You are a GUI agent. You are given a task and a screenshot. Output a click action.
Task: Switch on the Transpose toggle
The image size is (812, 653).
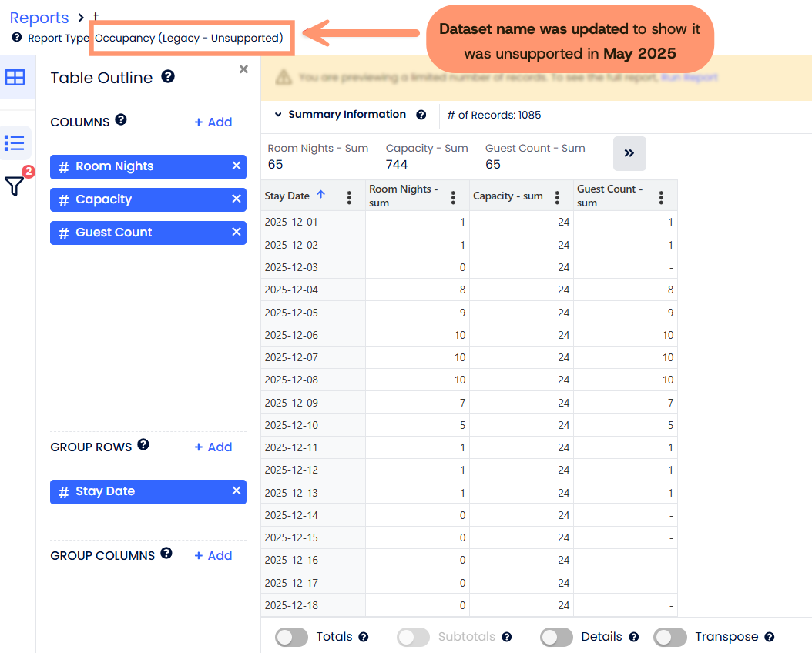[669, 637]
